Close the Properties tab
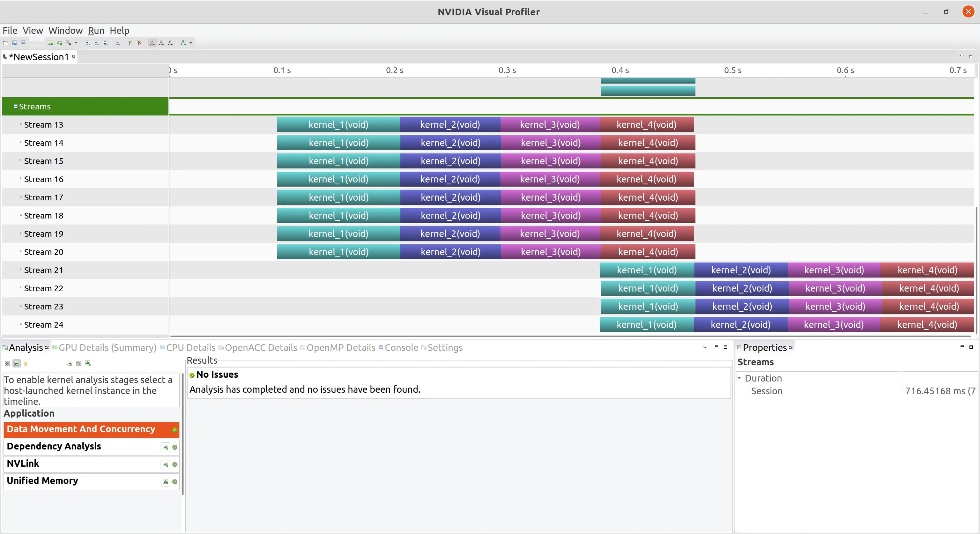This screenshot has width=980, height=534. 791,347
